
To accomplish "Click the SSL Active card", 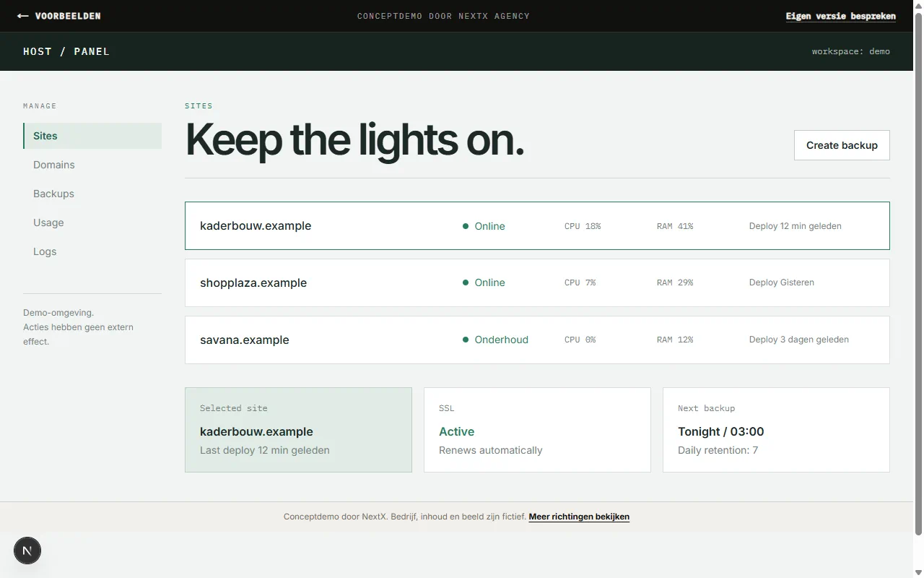I will (537, 430).
